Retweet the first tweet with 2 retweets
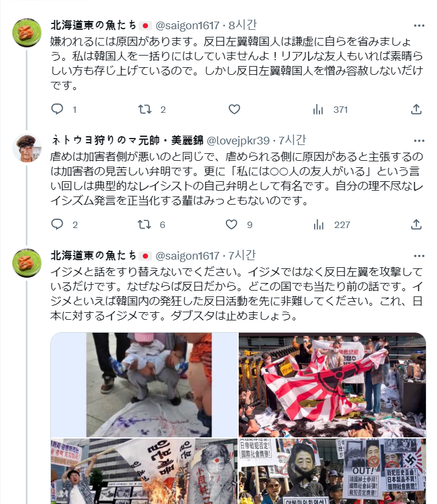The height and width of the screenshot is (504, 437). point(144,109)
